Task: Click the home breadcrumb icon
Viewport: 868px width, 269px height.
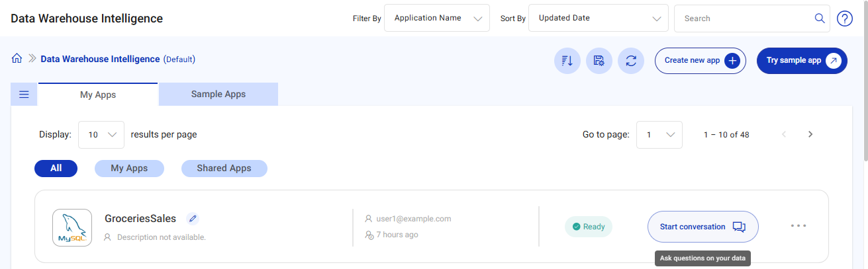Action: (x=17, y=59)
